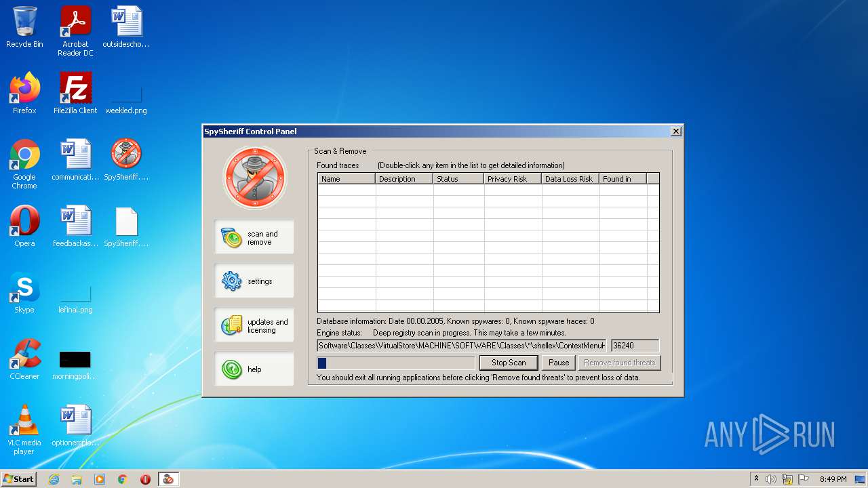Select the SpySheriff executable with spy logo
The height and width of the screenshot is (488, 868).
tap(126, 160)
